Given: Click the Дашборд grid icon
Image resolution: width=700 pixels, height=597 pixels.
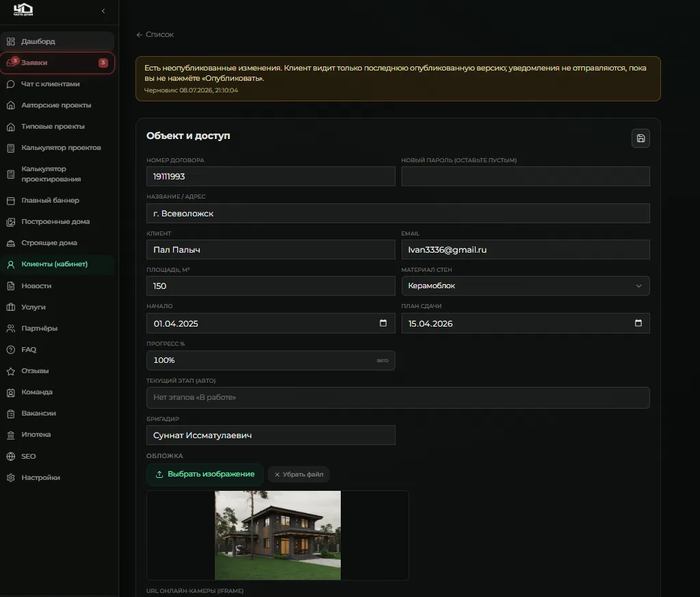Looking at the screenshot, I should (11, 42).
